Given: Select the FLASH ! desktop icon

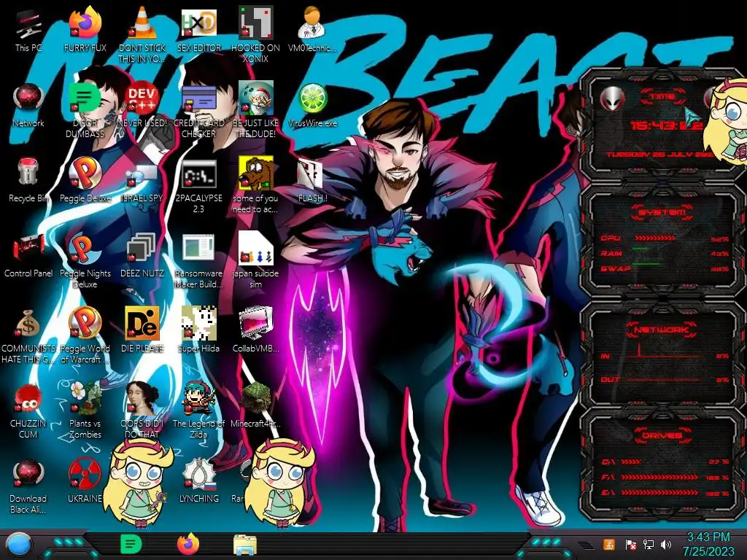Looking at the screenshot, I should pos(312,180).
